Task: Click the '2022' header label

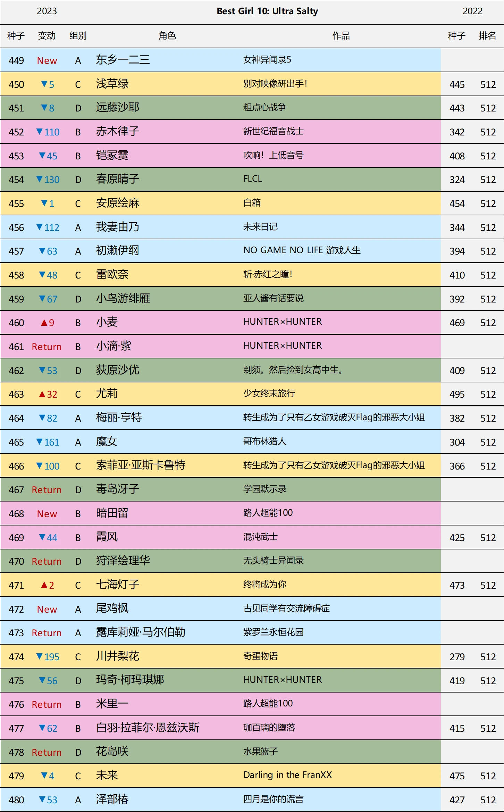Action: [x=472, y=11]
